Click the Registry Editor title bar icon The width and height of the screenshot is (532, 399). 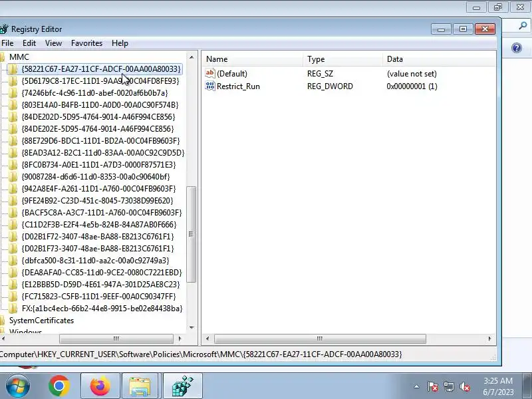click(x=4, y=29)
